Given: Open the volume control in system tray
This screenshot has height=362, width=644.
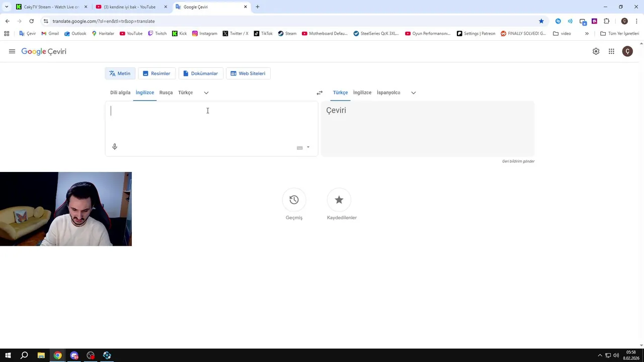Looking at the screenshot, I should pyautogui.click(x=616, y=355).
